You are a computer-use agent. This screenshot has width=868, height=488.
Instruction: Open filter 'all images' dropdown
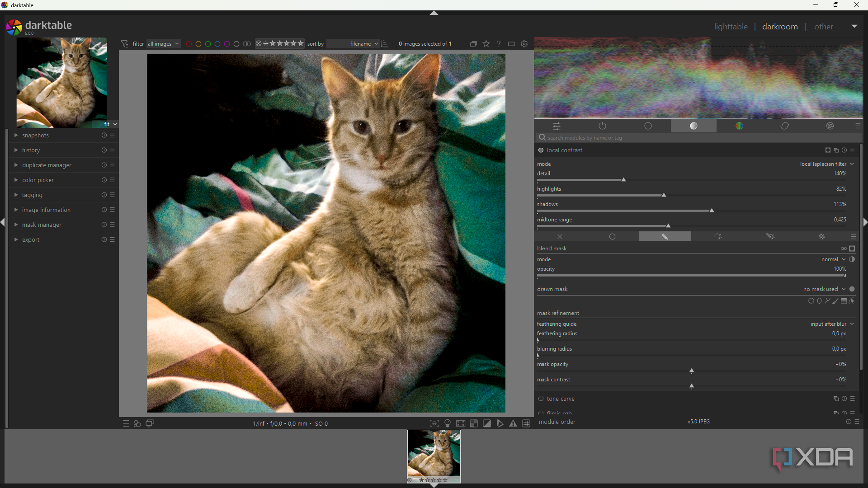pyautogui.click(x=163, y=44)
